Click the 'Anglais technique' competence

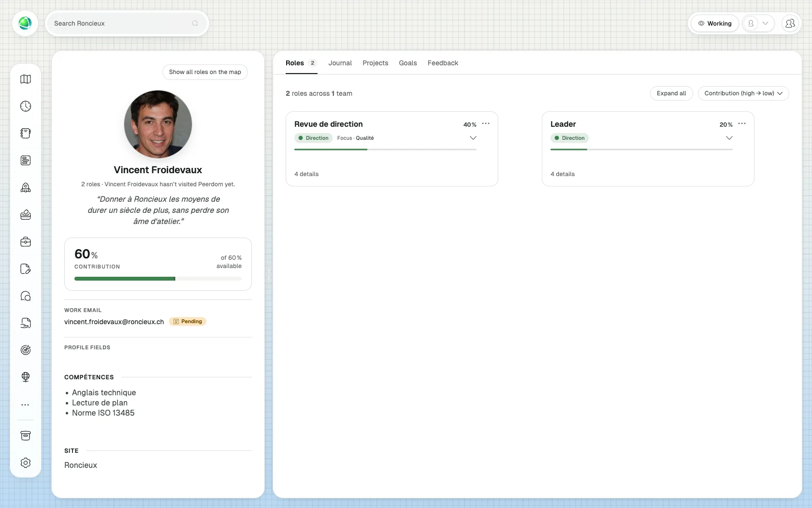104,392
